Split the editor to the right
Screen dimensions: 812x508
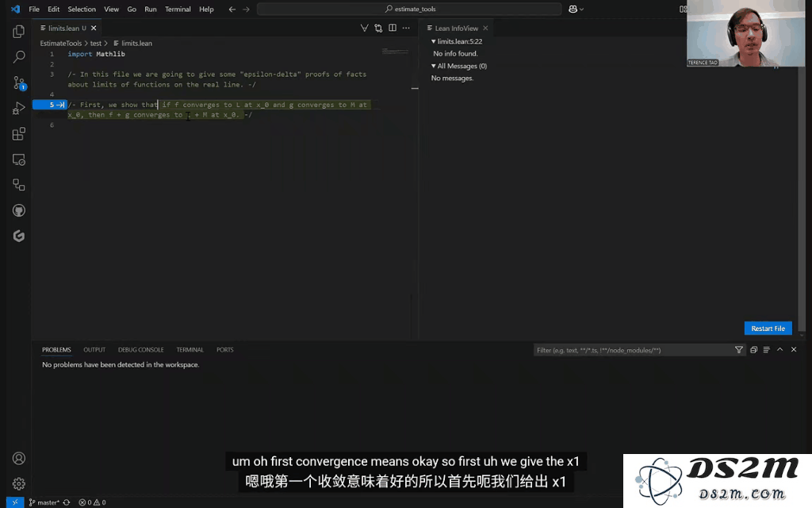coord(393,28)
